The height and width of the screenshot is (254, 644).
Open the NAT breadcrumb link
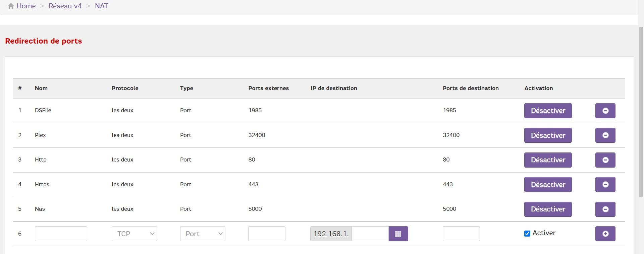101,6
